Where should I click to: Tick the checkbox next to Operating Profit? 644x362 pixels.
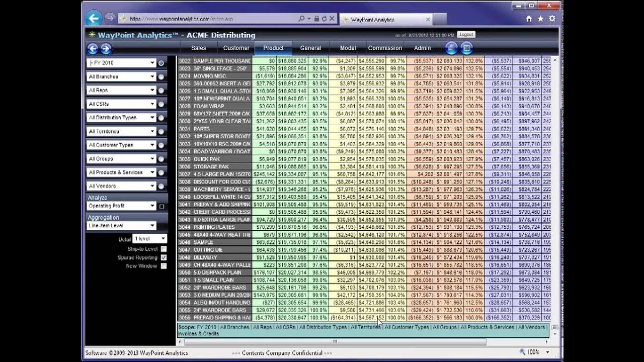[x=162, y=206]
